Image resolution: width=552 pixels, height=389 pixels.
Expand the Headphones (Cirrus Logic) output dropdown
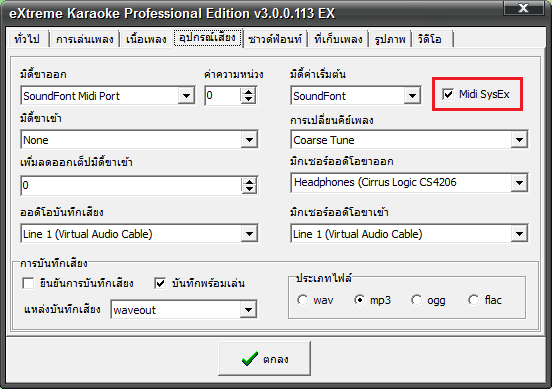[x=519, y=182]
